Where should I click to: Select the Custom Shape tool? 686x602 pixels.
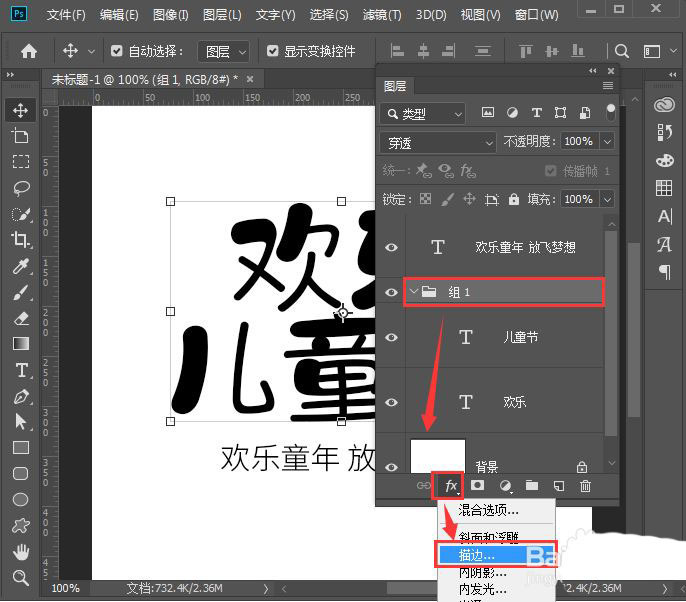(x=20, y=525)
